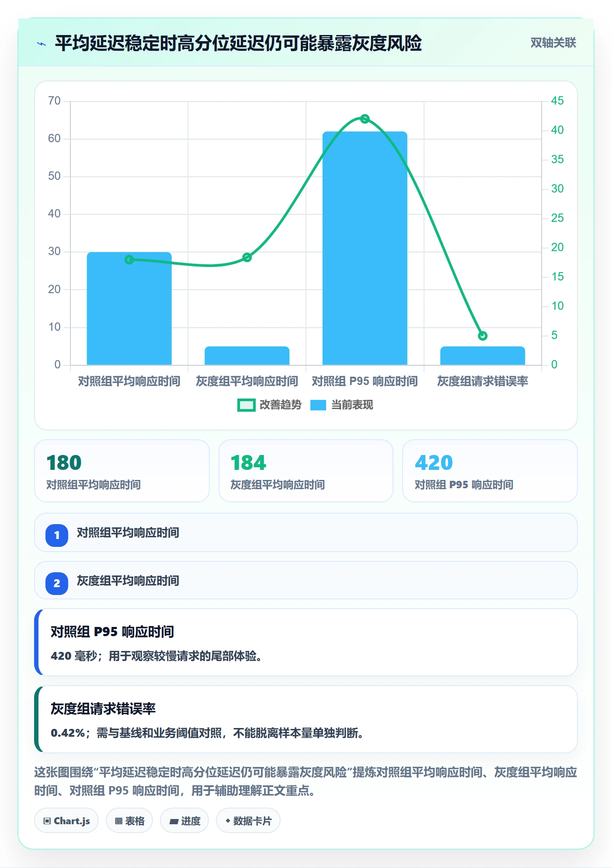Click the 对照组 P95 响应时间 blue bar

tap(365, 248)
